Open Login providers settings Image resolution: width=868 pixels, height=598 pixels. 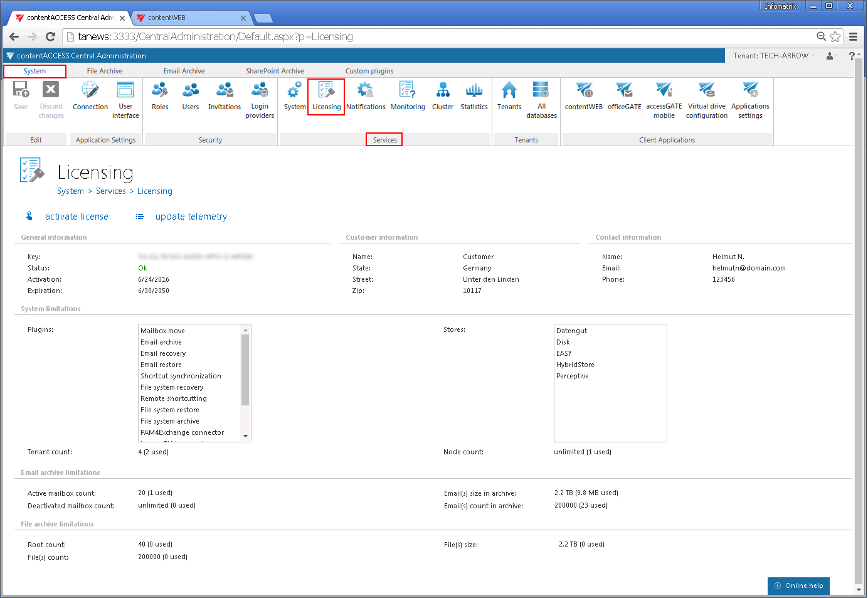tap(260, 100)
